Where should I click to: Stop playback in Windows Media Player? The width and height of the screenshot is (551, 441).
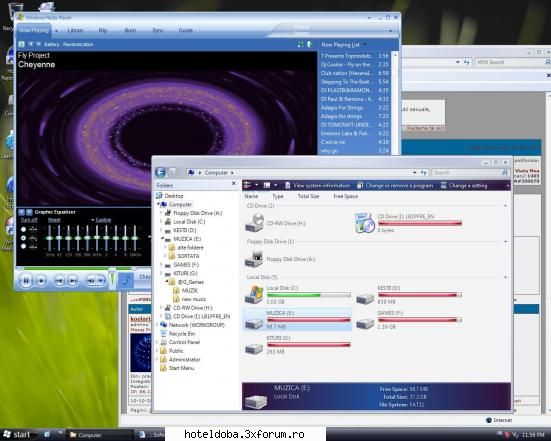(41, 280)
